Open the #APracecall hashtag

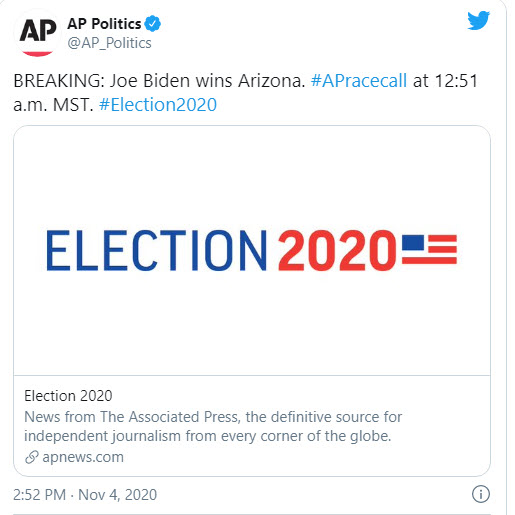pos(359,81)
